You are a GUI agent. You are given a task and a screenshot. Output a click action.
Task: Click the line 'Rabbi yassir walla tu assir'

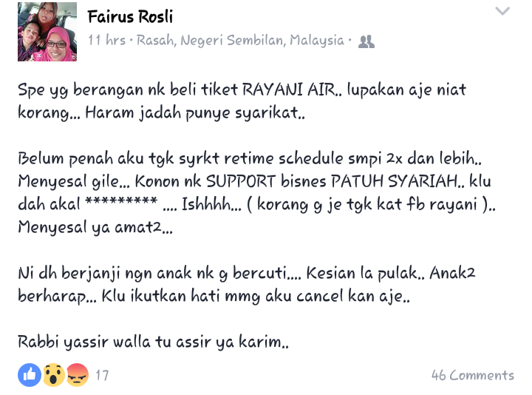pyautogui.click(x=153, y=342)
